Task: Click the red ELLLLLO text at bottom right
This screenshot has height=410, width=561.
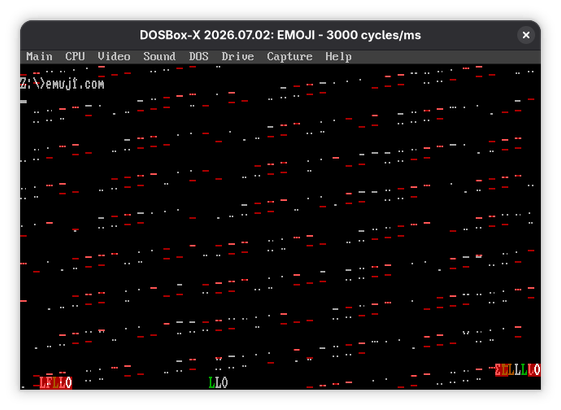Action: [517, 370]
